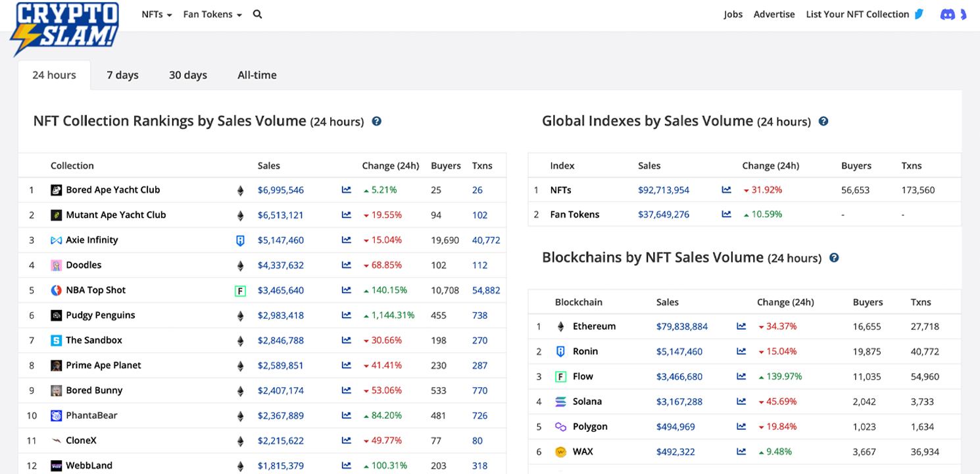Screen dimensions: 980x474
Task: Click Flow chain icon in NBA Top Shot row
Action: [240, 290]
